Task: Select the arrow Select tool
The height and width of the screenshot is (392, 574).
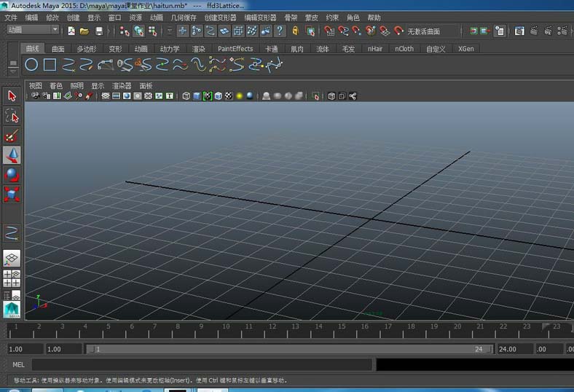Action: pyautogui.click(x=12, y=96)
